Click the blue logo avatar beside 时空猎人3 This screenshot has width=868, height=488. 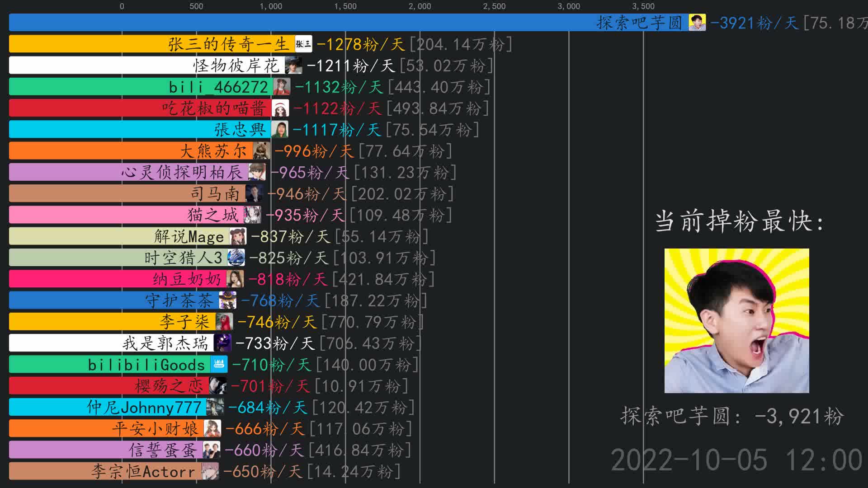click(236, 258)
